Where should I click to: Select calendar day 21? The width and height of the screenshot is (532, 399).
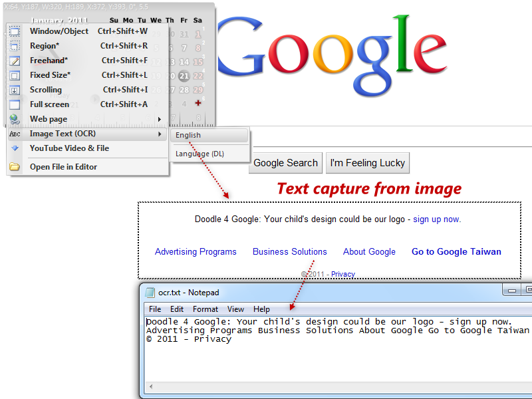(x=184, y=76)
